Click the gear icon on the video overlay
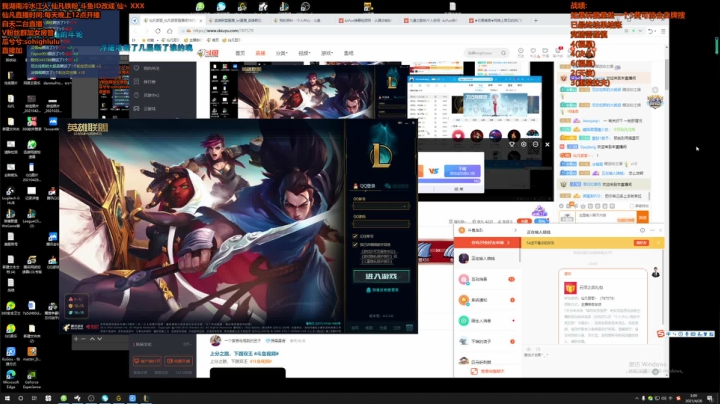 523,144
